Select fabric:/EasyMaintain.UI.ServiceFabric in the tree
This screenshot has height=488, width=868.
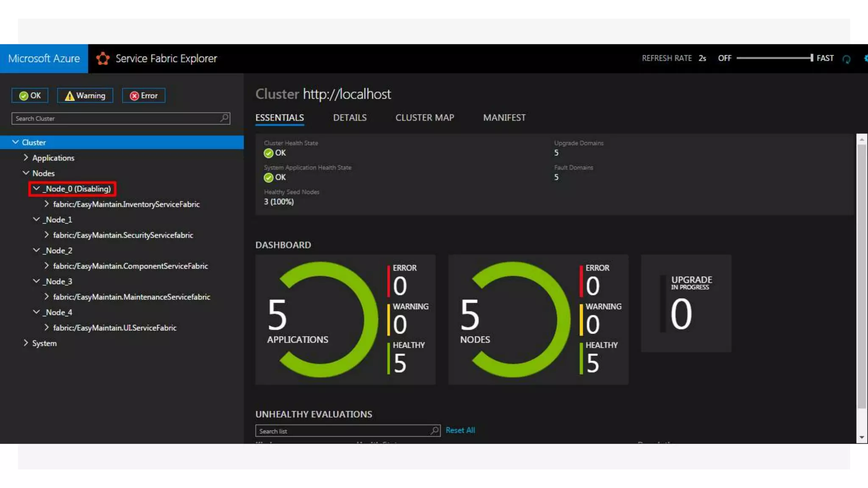click(114, 328)
